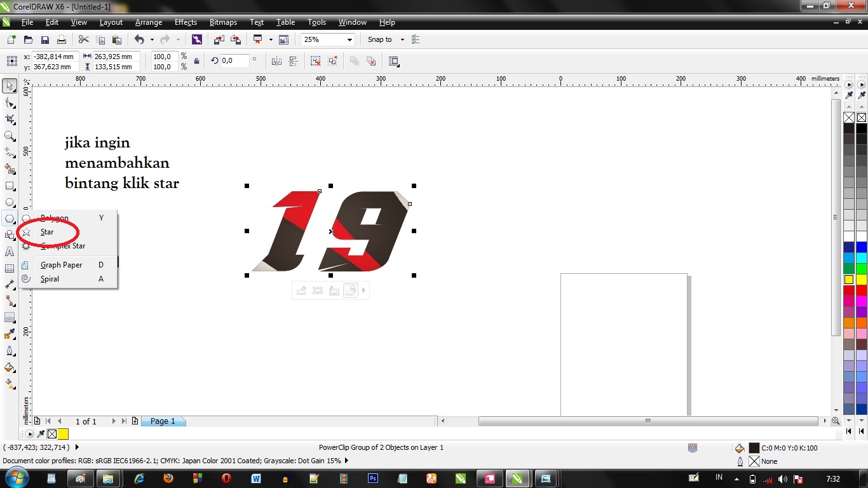Image resolution: width=868 pixels, height=488 pixels.
Task: Open the zoom level dropdown set to 25%
Action: tap(327, 39)
